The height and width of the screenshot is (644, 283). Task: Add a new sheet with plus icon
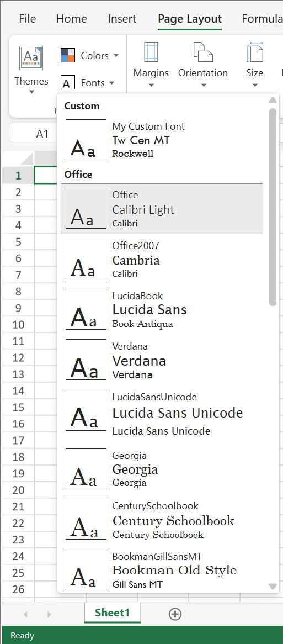[x=175, y=614]
